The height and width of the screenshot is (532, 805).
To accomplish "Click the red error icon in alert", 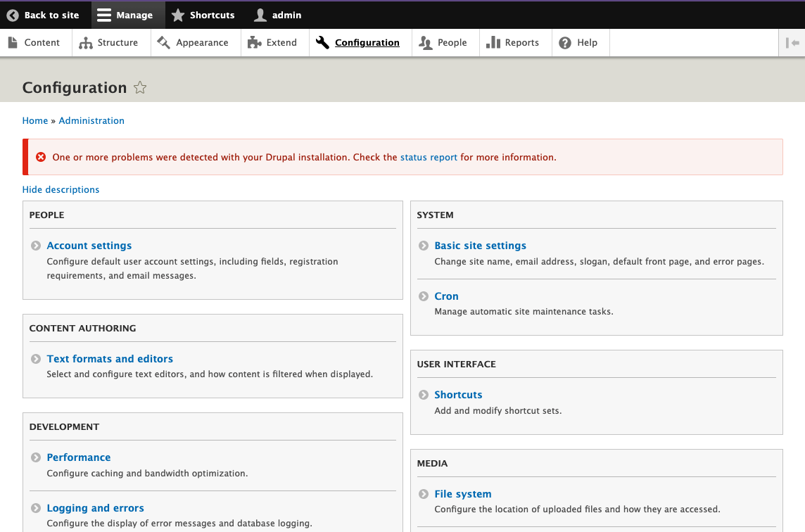I will [x=41, y=157].
